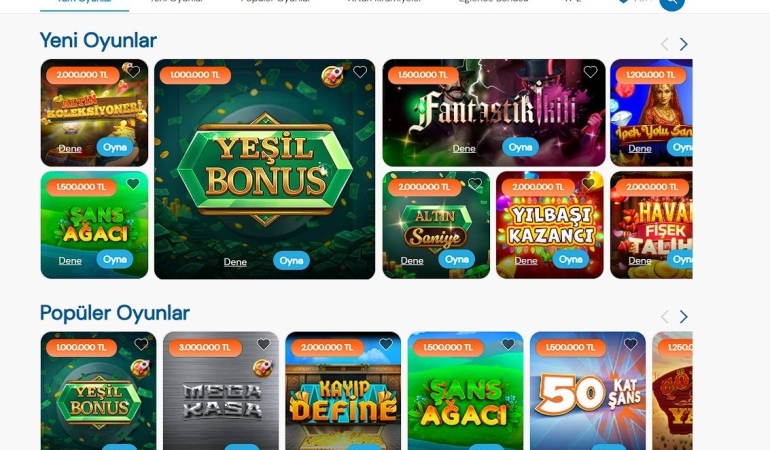Show next games in Popüler Oyunlar

(x=684, y=317)
